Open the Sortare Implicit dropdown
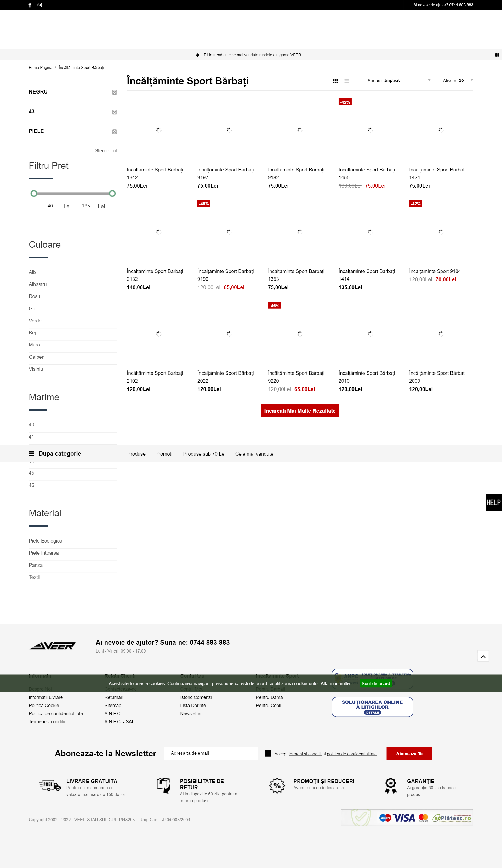Viewport: 502px width, 868px height. [x=407, y=80]
